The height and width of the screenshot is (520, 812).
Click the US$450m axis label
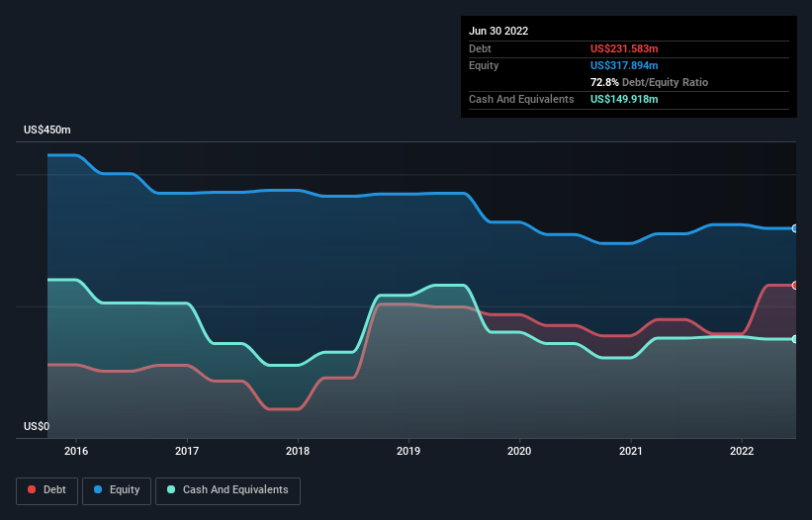(47, 130)
